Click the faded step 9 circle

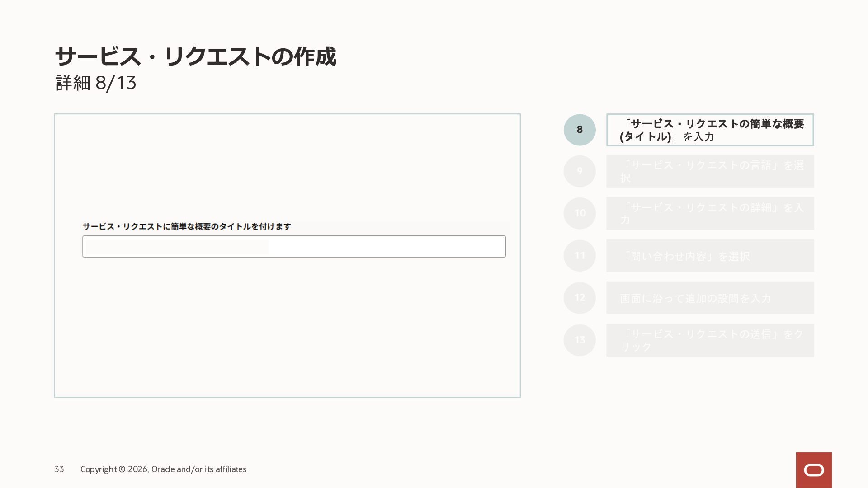[x=580, y=171]
